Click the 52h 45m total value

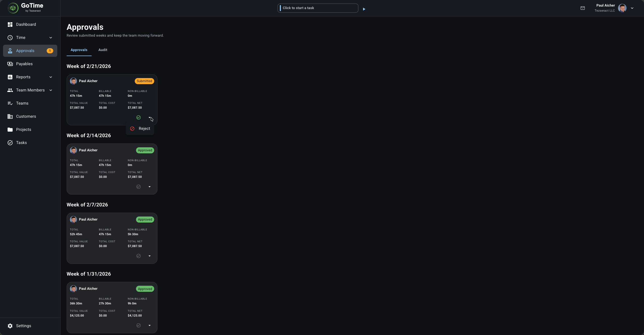pyautogui.click(x=76, y=234)
